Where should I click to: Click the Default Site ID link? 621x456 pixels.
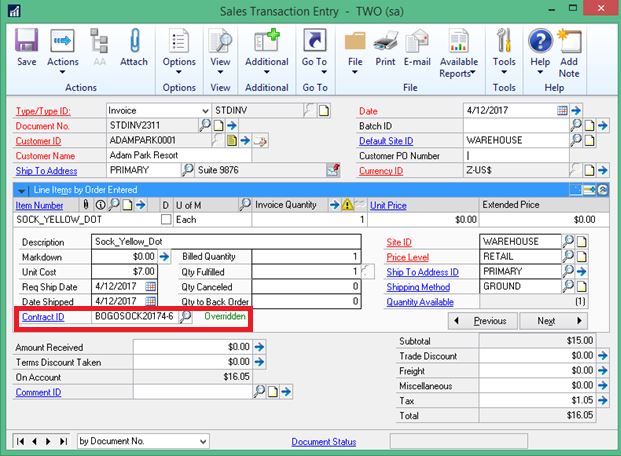click(386, 141)
